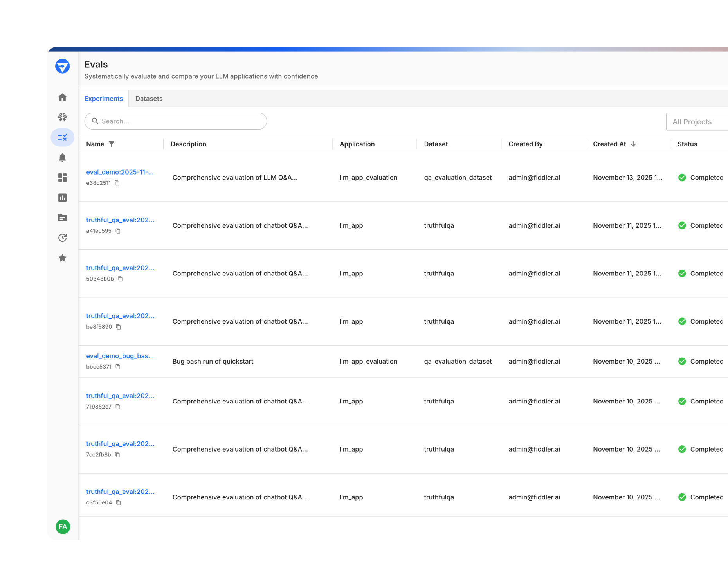This screenshot has height=587, width=728.
Task: Click admin@fiddler.ai in c3f50e04 row
Action: (534, 497)
